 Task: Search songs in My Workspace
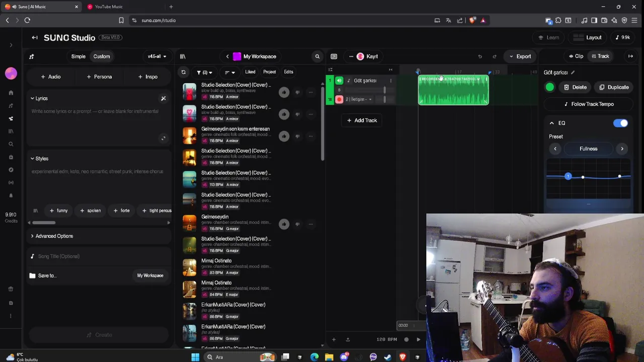pyautogui.click(x=317, y=56)
